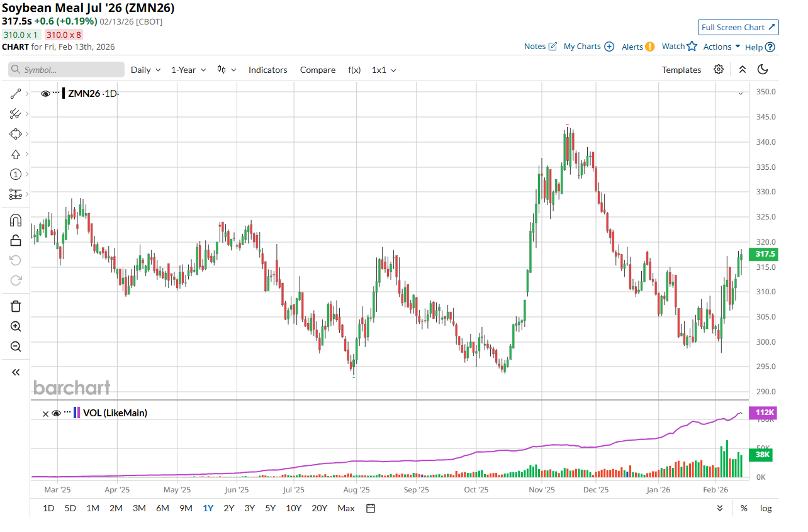
Task: Toggle dark mode moon icon
Action: click(763, 70)
